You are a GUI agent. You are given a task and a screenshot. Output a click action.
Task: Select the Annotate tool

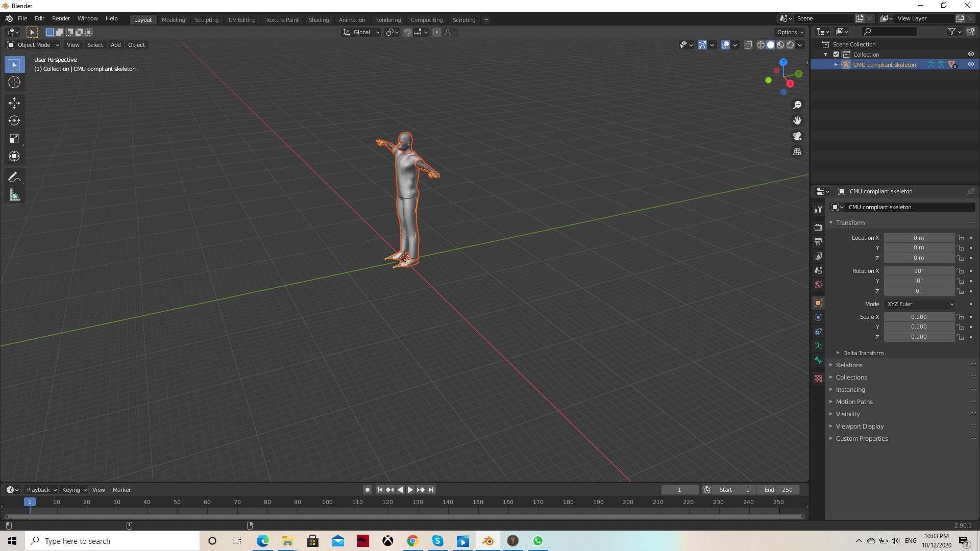pos(14,177)
